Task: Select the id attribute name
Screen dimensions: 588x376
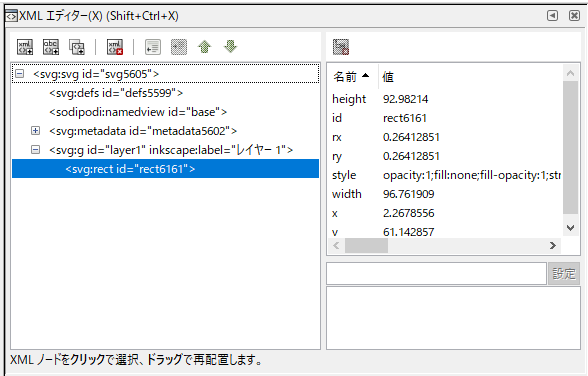Action: coord(337,118)
